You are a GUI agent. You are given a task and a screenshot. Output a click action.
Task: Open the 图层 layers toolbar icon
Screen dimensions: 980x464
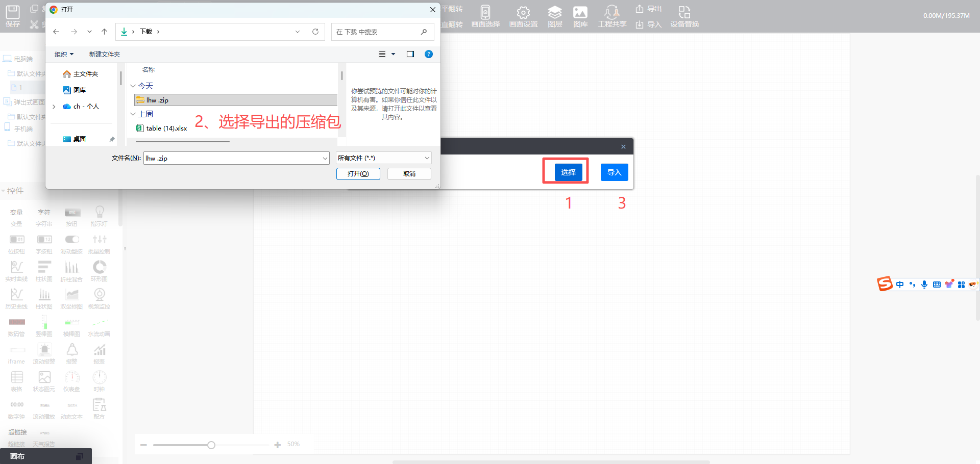coord(555,16)
